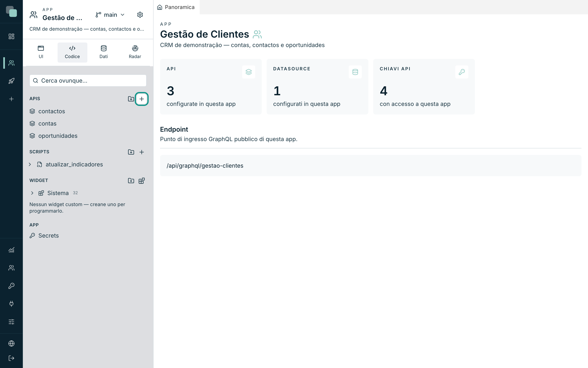Click the app logo at top of sidebar

point(11,11)
